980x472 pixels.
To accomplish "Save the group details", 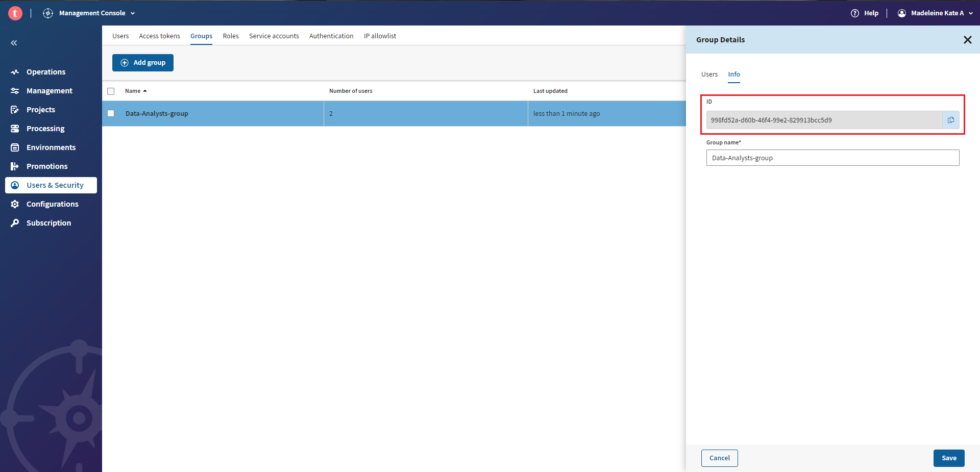I will click(x=948, y=458).
